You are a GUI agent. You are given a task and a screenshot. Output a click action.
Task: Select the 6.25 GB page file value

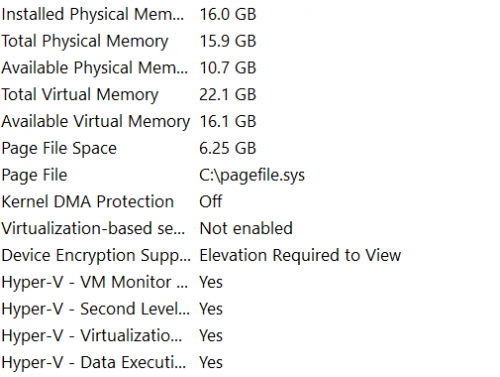click(228, 148)
